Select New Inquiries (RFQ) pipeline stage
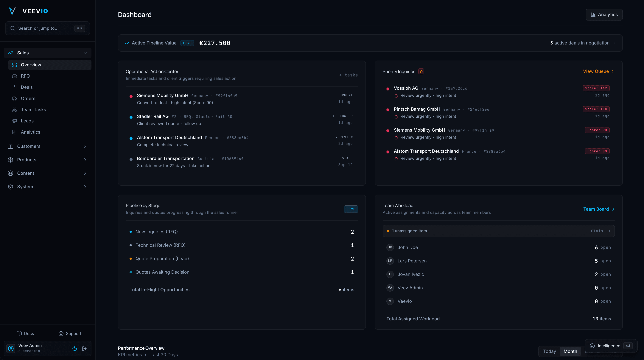 click(x=242, y=232)
